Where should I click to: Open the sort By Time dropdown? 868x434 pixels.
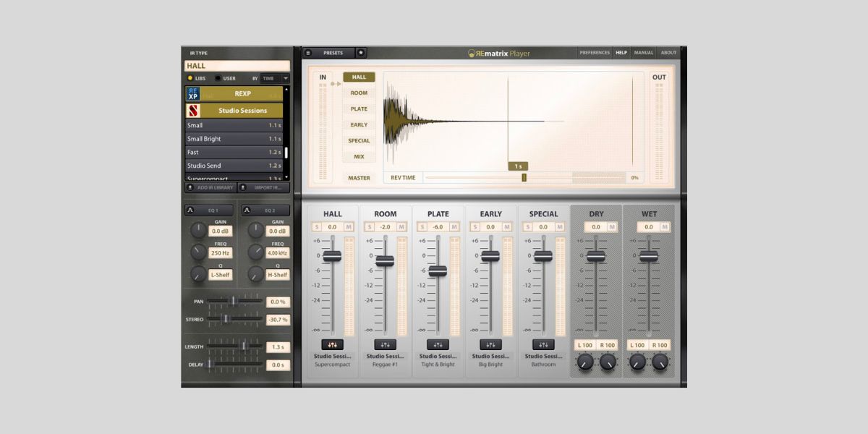275,78
